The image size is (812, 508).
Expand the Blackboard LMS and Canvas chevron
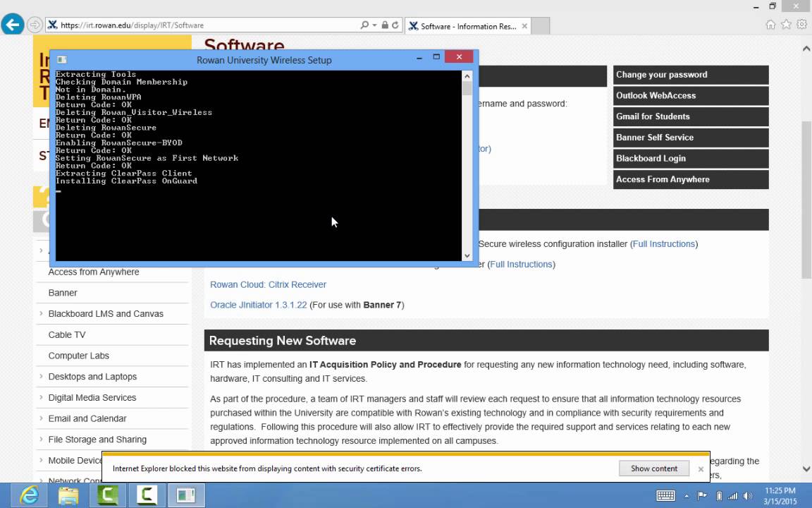tap(41, 313)
